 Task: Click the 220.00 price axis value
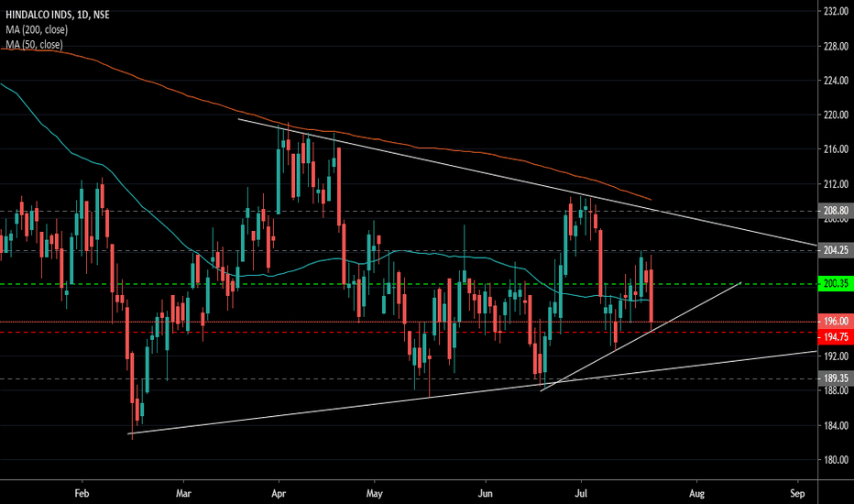click(836, 115)
